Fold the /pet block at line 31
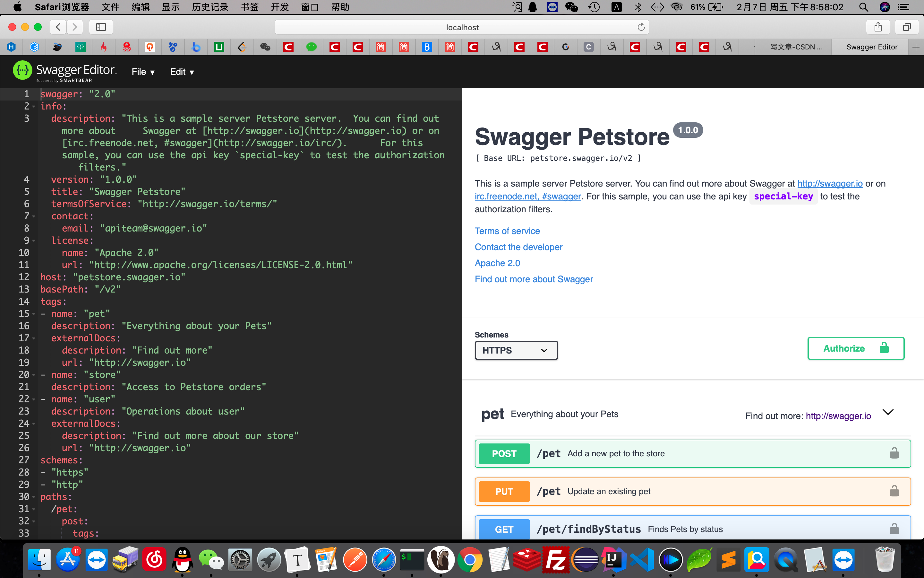Image resolution: width=924 pixels, height=578 pixels. 34,509
